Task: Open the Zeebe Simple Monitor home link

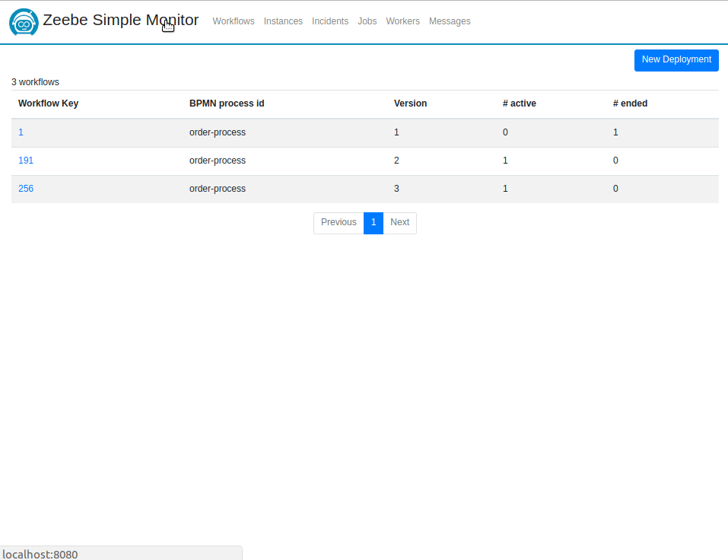Action: [x=121, y=20]
